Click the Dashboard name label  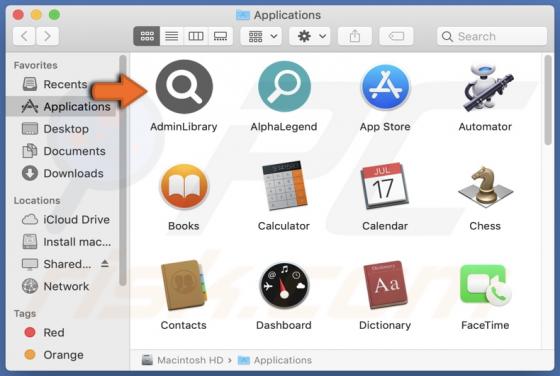point(284,325)
